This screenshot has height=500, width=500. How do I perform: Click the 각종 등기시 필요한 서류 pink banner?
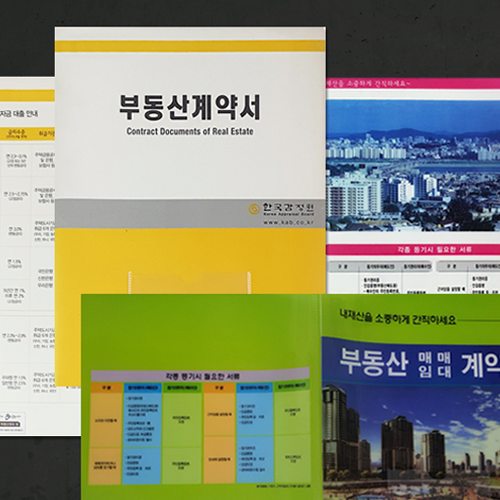coord(413,249)
